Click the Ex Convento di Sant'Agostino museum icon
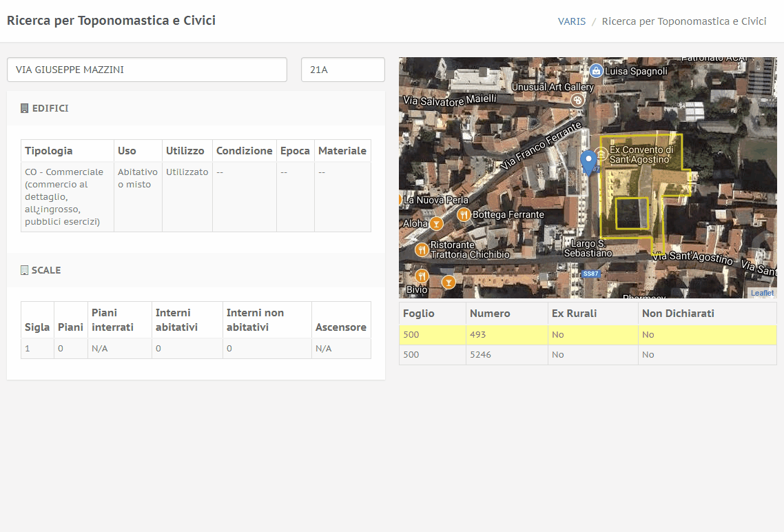 click(x=601, y=154)
